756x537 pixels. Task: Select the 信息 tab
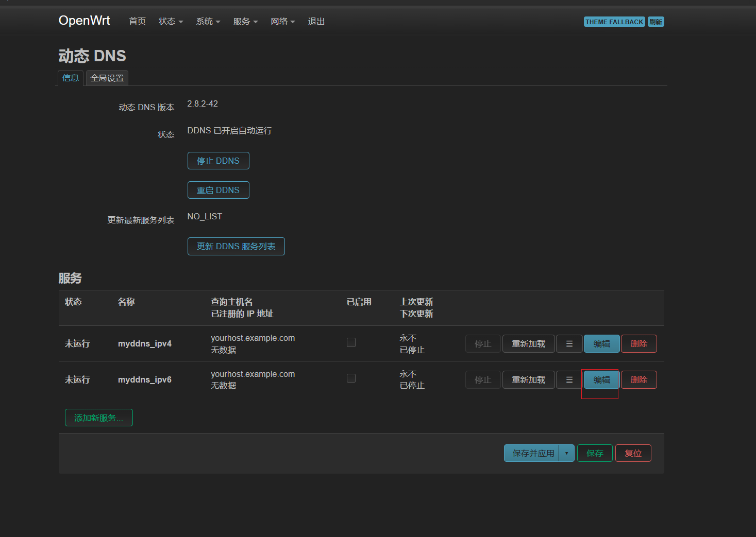point(71,78)
